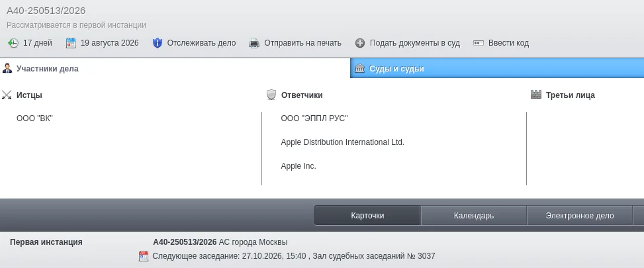Click the crossed swords icon near Истцы
The height and width of the screenshot is (268, 644).
[x=7, y=95]
